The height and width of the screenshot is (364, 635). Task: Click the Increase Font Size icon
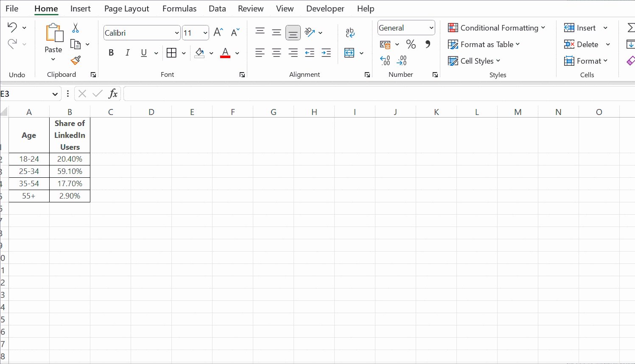218,32
